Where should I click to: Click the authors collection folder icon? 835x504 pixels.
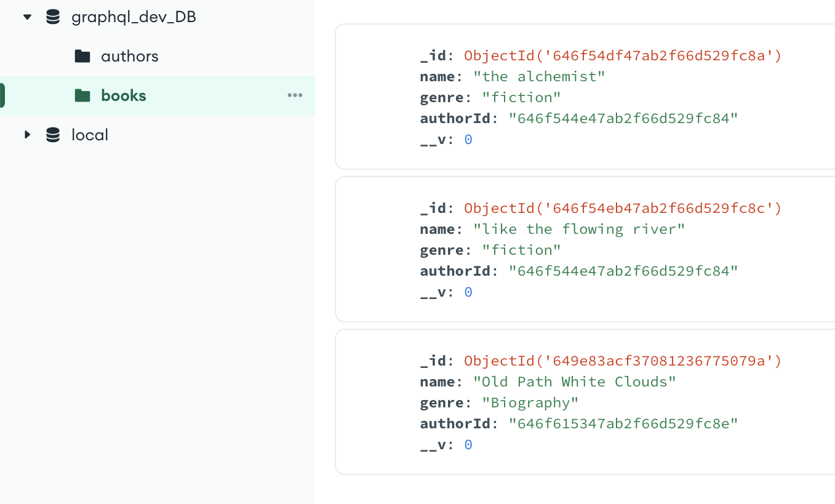[82, 56]
